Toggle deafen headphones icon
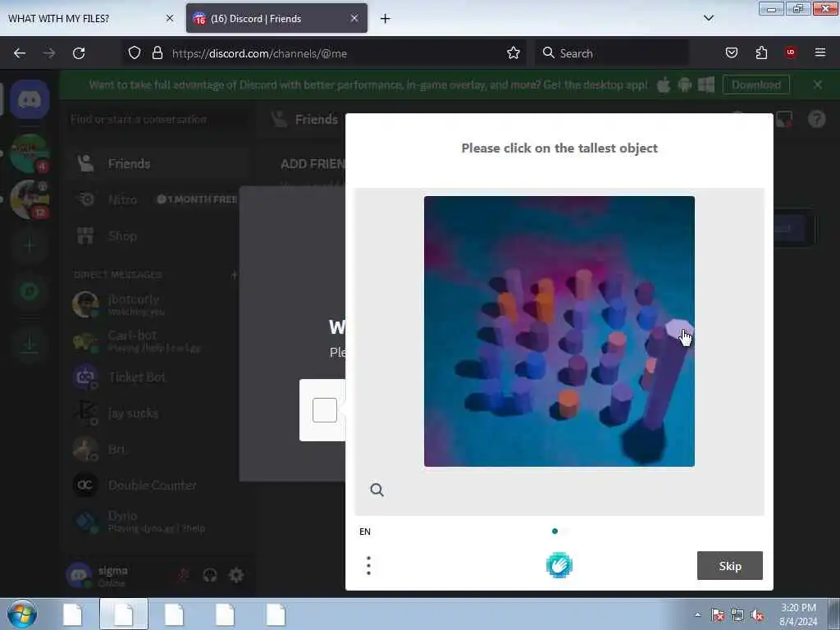 pyautogui.click(x=210, y=575)
